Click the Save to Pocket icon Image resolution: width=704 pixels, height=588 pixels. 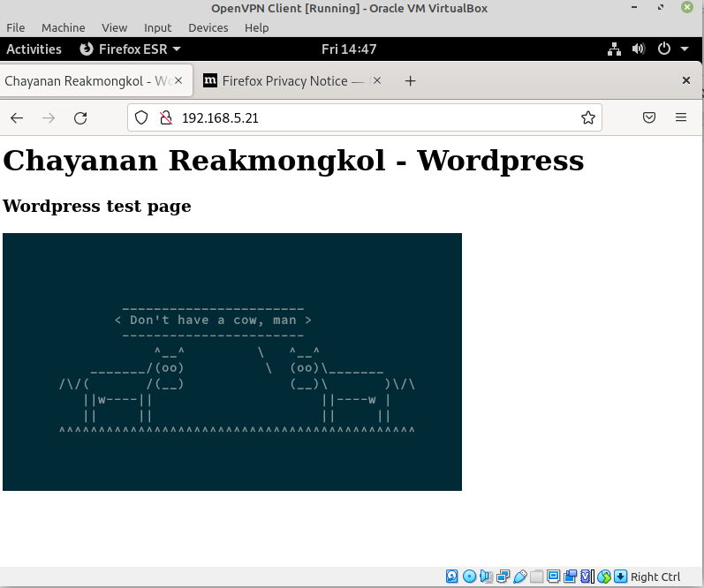coord(649,117)
